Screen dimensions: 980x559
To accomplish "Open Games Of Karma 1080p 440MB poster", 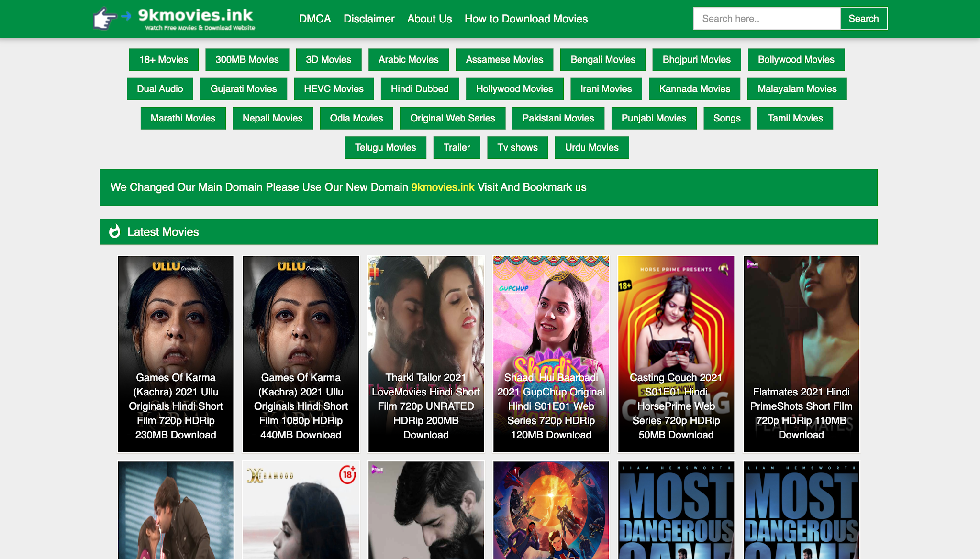I will [301, 354].
